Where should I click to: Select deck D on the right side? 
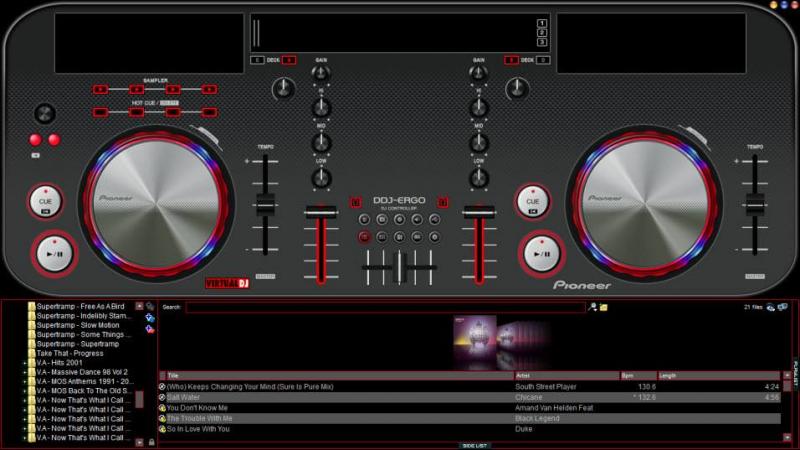543,60
